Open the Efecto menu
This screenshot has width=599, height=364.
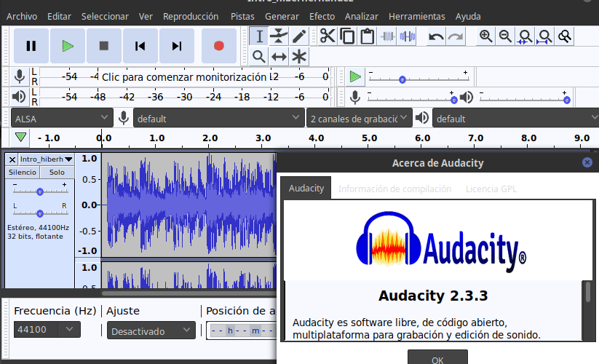322,17
